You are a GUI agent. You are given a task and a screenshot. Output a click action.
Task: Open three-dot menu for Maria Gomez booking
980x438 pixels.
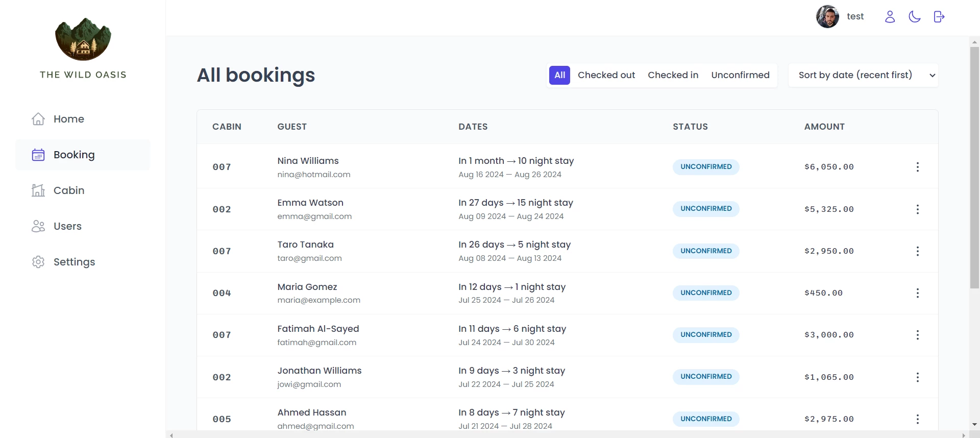917,293
